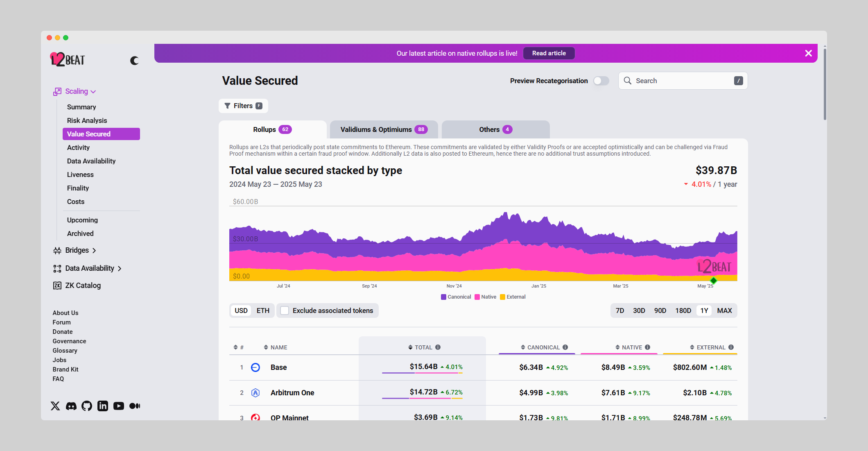Open the GitHub icon link
This screenshot has width=868, height=451.
87,406
